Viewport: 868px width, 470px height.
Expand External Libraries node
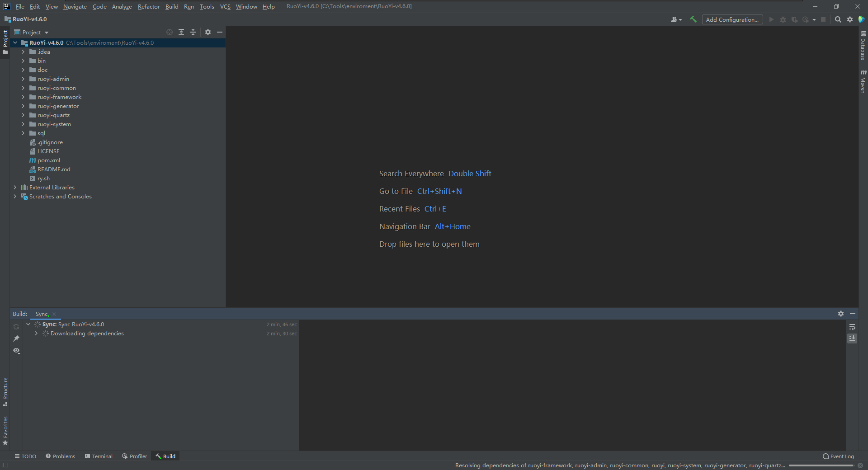[x=15, y=188]
